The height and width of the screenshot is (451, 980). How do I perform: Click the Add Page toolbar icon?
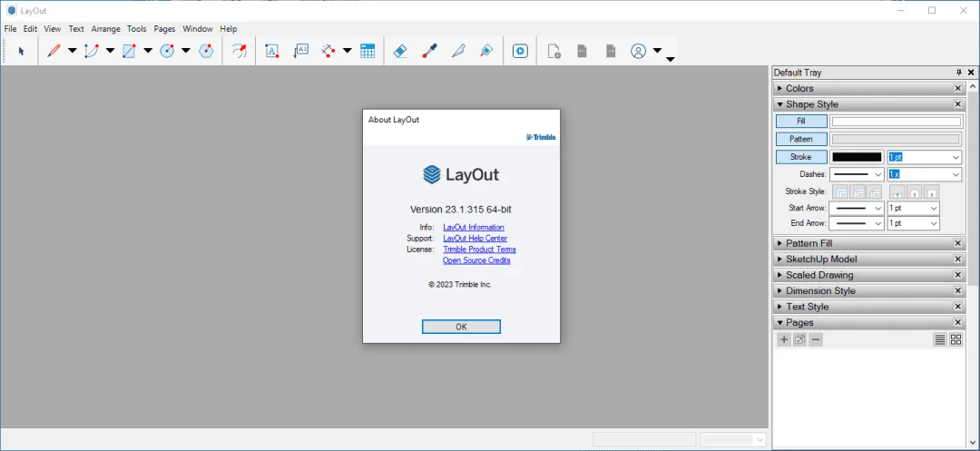click(x=554, y=51)
